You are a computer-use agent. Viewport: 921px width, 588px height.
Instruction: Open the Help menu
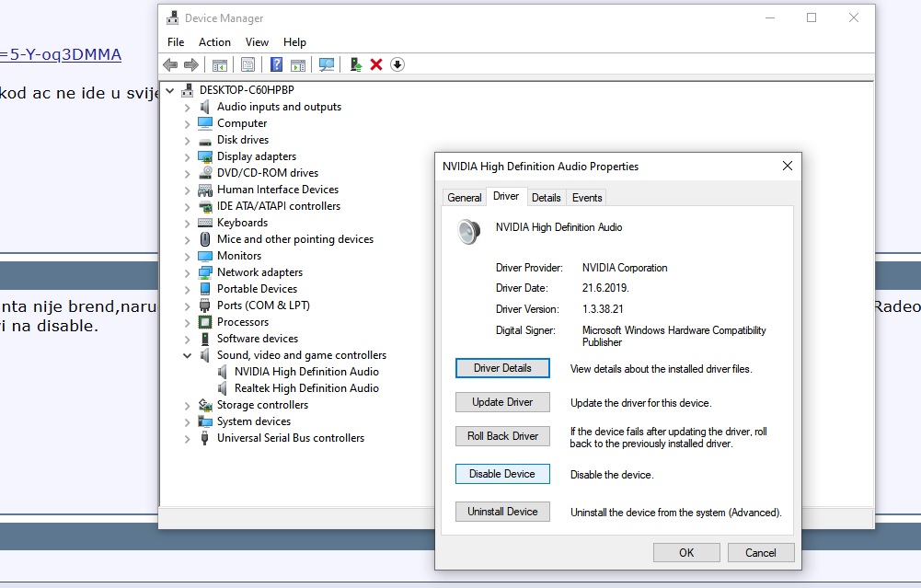294,42
